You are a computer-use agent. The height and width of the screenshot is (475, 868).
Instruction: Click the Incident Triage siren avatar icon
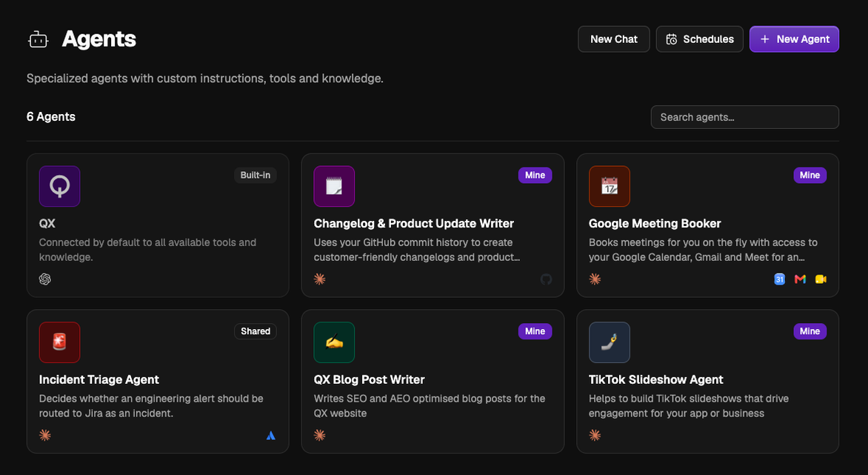(60, 342)
